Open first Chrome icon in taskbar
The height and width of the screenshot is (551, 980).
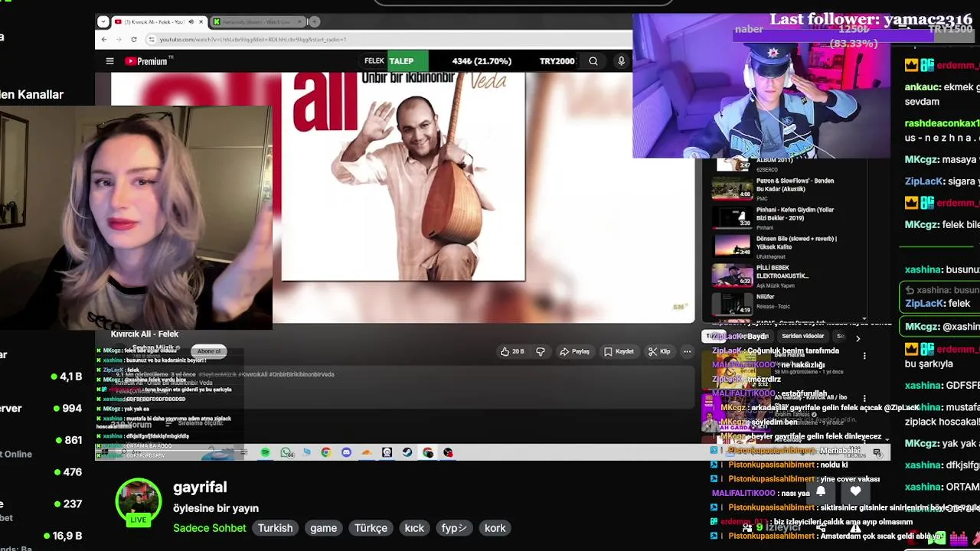(x=325, y=452)
